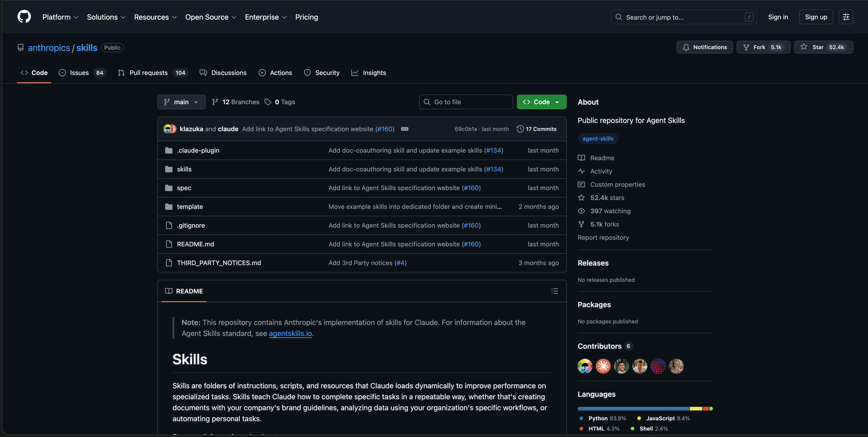Open the GitHub logo homepage
This screenshot has width=868, height=437.
pyautogui.click(x=24, y=17)
